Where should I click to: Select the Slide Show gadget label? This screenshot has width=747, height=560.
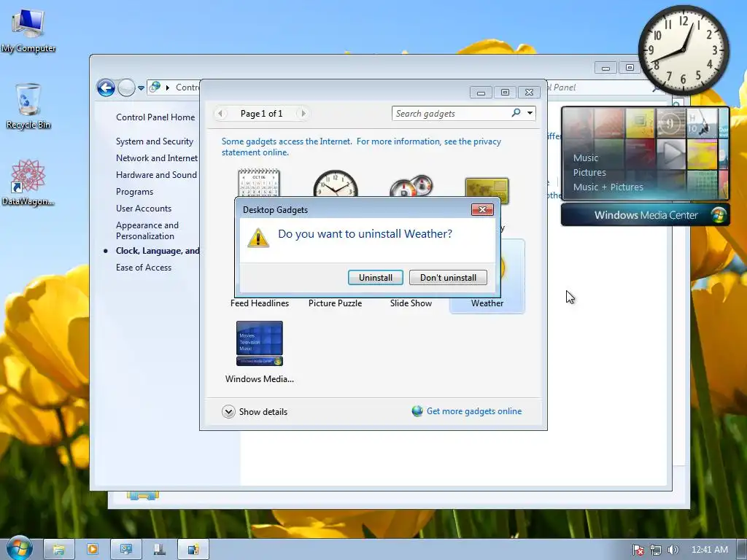[x=411, y=303]
